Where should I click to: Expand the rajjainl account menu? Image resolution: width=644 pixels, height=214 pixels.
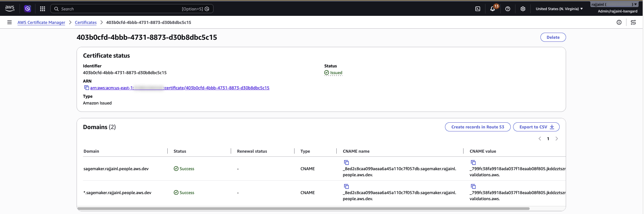pyautogui.click(x=614, y=4)
